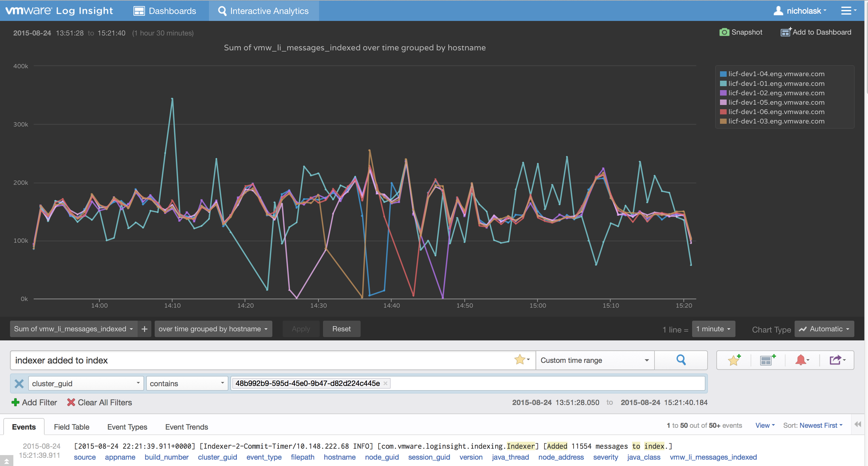Screen dimensions: 868x466
Task: Switch to the Event Types tab
Action: [x=127, y=427]
